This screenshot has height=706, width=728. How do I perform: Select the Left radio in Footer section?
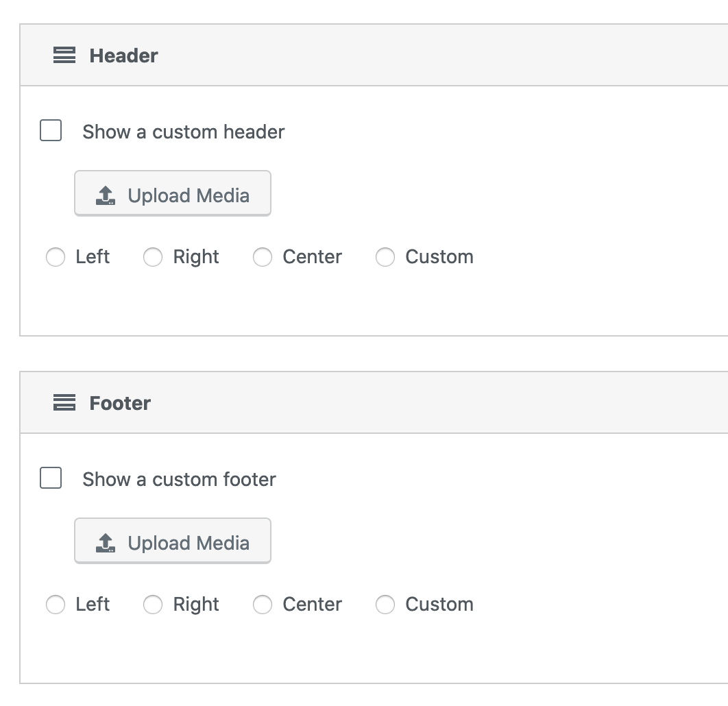[x=56, y=605]
